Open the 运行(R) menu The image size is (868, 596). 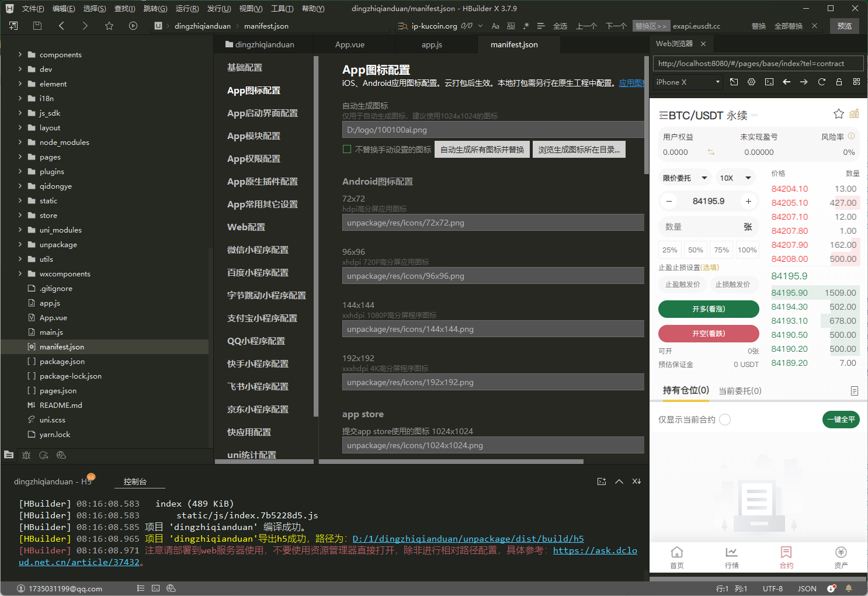187,8
